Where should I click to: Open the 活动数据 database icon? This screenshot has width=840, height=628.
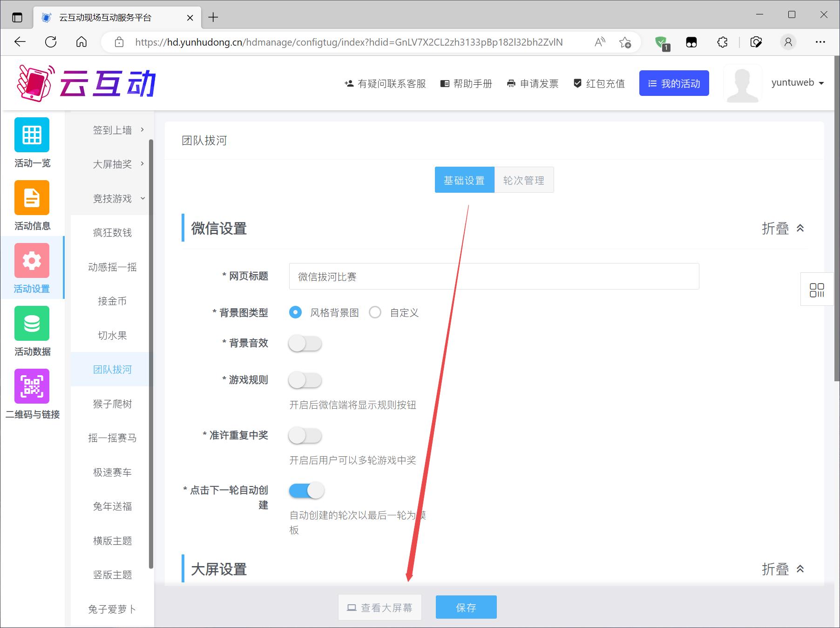32,324
